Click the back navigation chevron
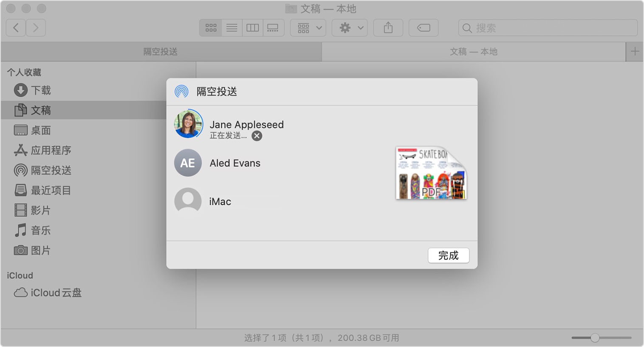This screenshot has width=644, height=347. [x=15, y=27]
